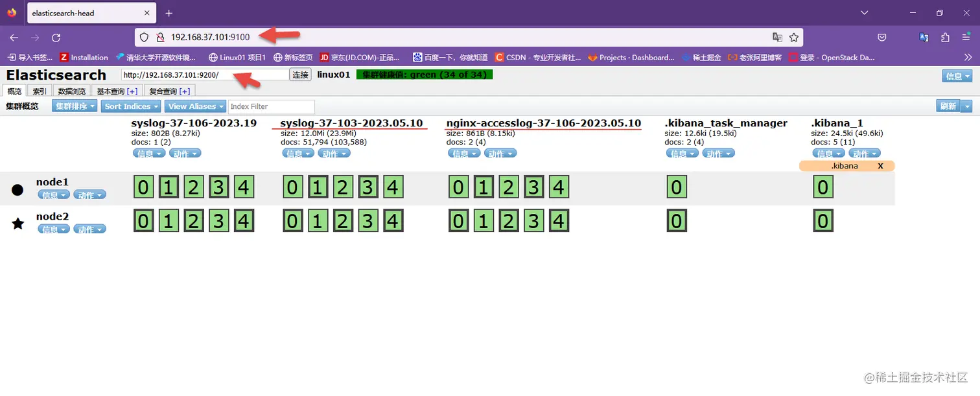Bookmark this page with the star icon
Viewport: 980px width, 396px height.
pyautogui.click(x=794, y=38)
